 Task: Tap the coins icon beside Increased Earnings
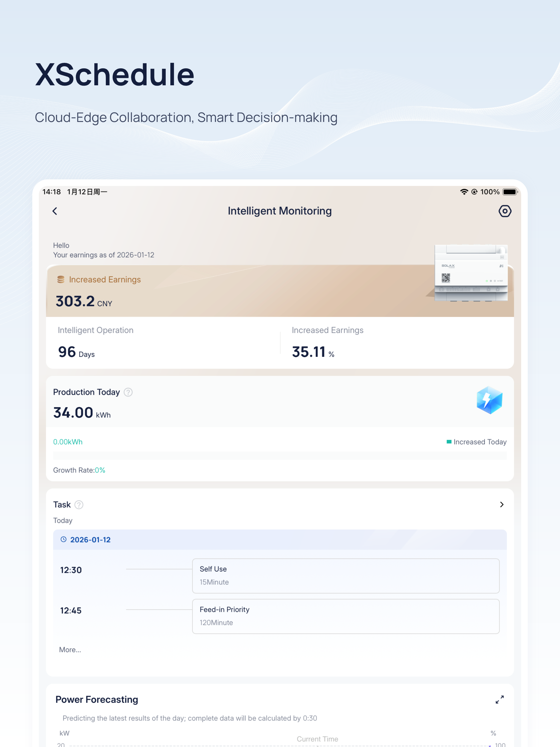pyautogui.click(x=61, y=279)
